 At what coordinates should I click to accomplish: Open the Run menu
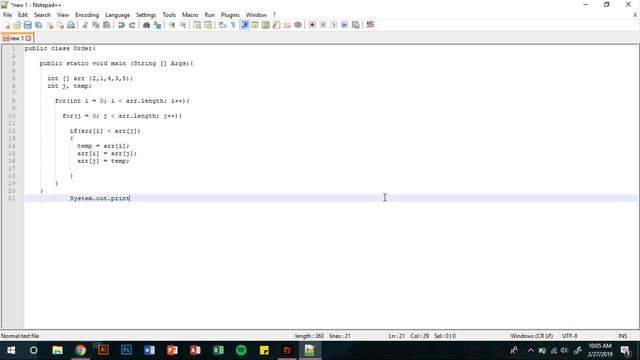209,15
